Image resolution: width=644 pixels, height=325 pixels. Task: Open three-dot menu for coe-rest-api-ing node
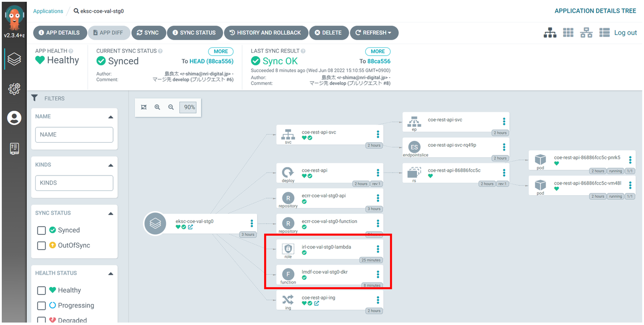tap(378, 300)
